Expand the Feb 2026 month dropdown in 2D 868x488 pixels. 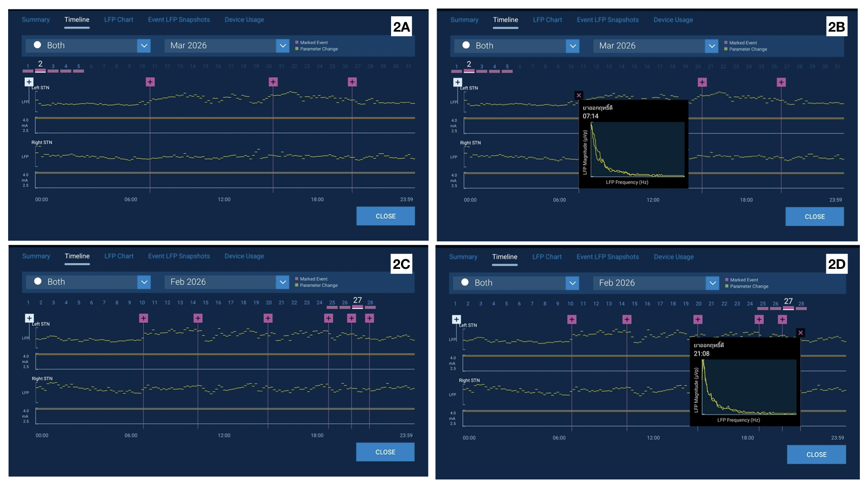coord(712,283)
